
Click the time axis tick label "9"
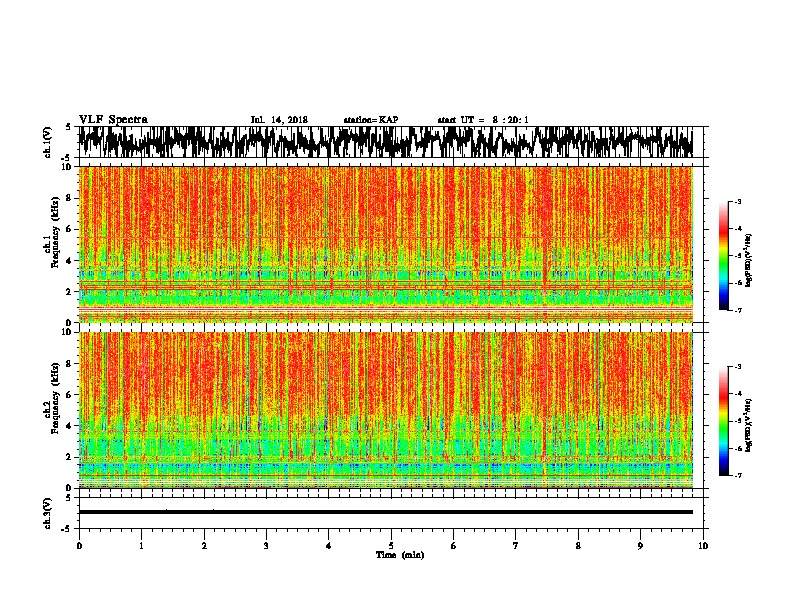(640, 546)
